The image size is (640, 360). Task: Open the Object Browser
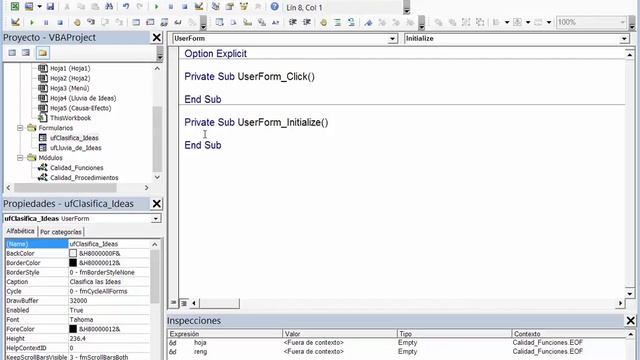coord(244,7)
